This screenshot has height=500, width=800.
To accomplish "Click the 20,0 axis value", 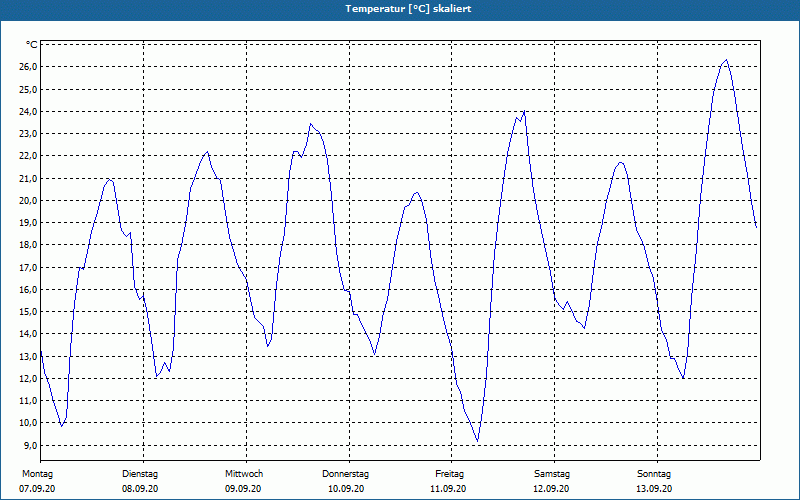I will (x=29, y=201).
